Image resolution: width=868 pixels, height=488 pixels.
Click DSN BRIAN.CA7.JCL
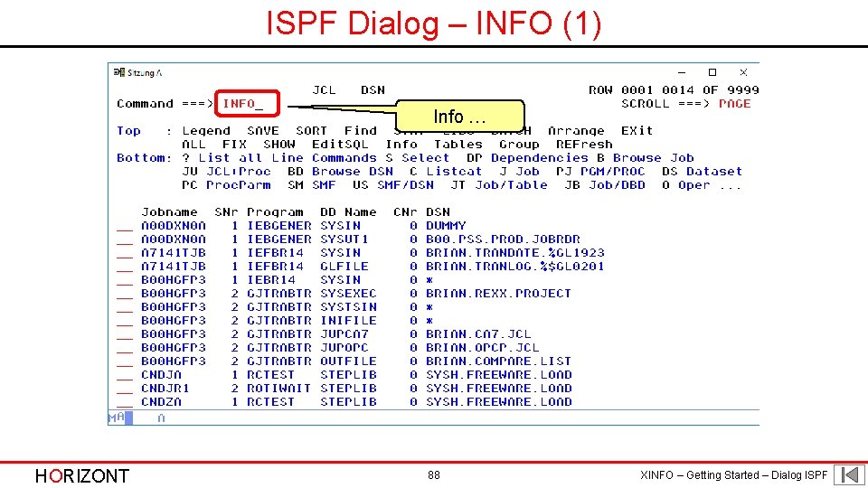coord(478,334)
